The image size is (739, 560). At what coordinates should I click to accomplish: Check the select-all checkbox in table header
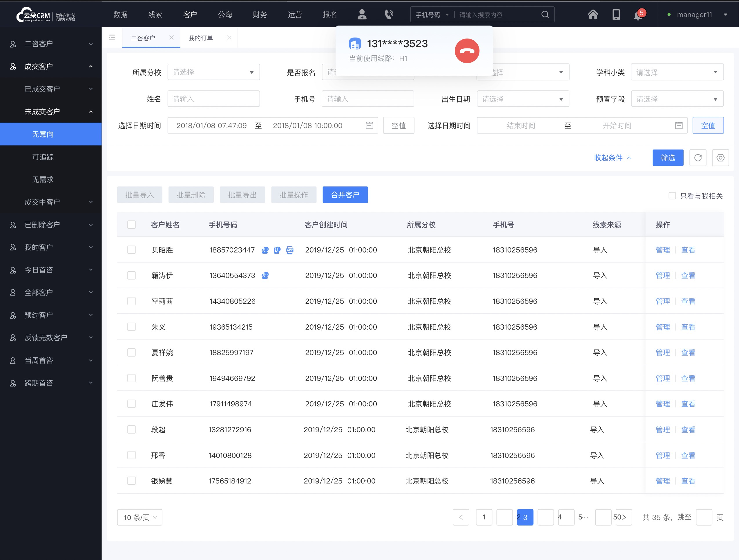[131, 224]
